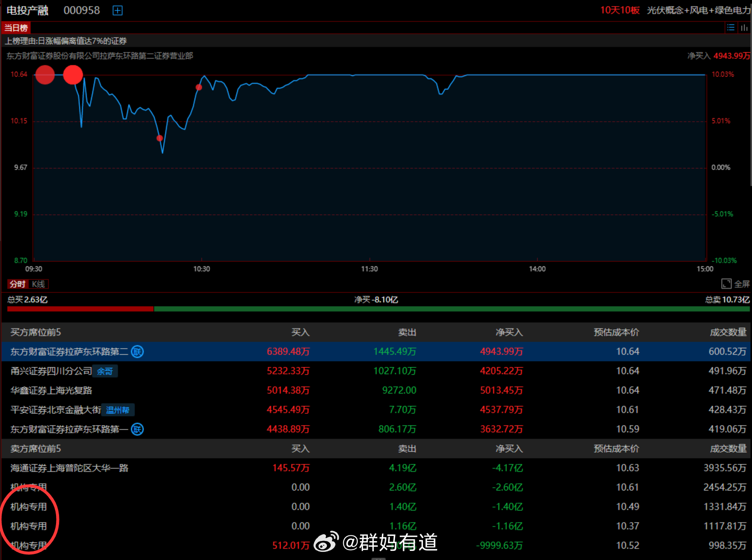Screen dimensions: 752x560
Task: Click the large red trade marker on chart
Action: pos(73,75)
